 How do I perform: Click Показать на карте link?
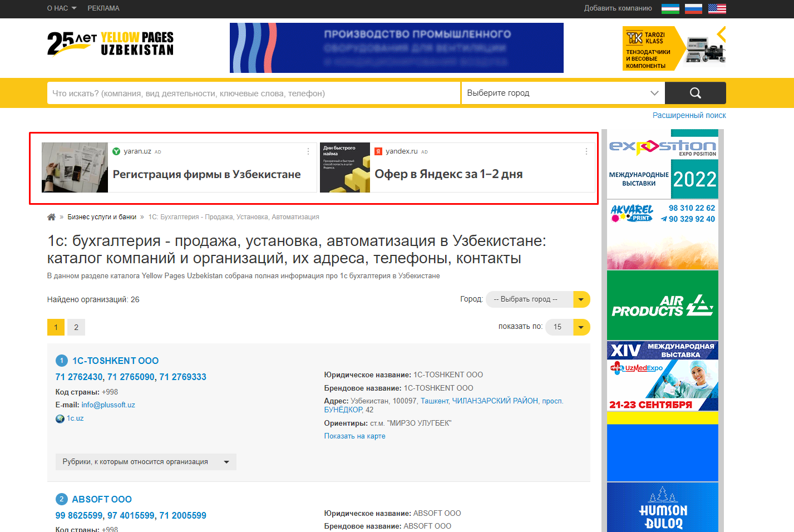coord(354,436)
